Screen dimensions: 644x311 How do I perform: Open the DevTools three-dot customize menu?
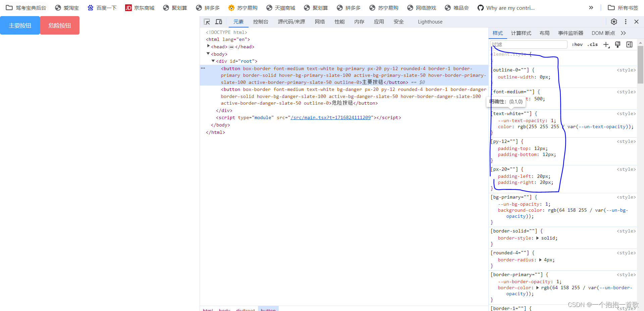tap(626, 21)
